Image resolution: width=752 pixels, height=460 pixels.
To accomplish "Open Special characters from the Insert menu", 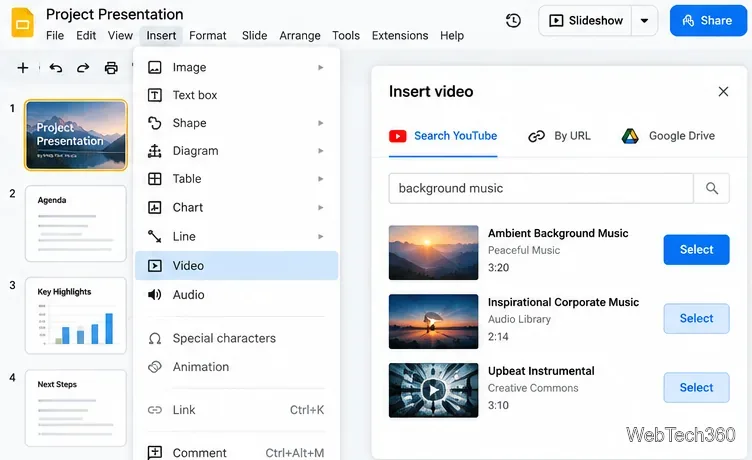I will point(236,338).
